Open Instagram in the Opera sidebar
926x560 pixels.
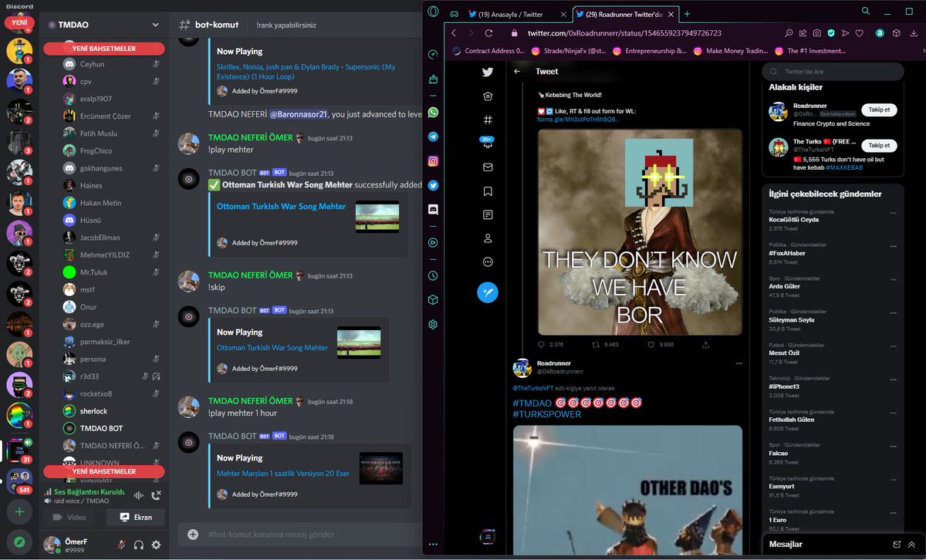tap(433, 161)
